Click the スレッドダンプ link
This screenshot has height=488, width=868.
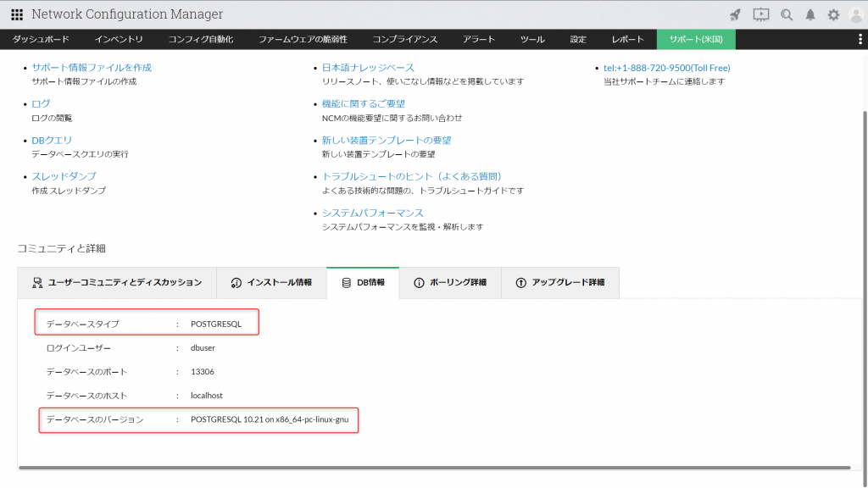point(64,176)
